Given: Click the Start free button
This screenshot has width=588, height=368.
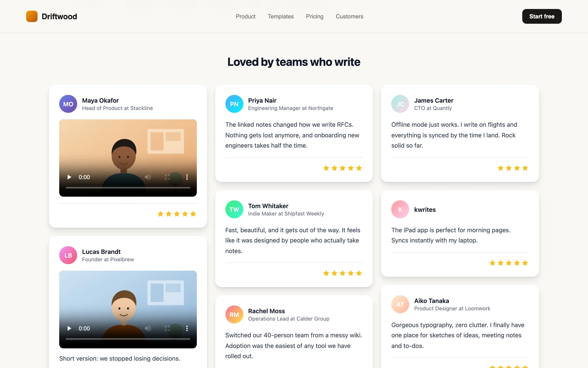Looking at the screenshot, I should pos(542,16).
